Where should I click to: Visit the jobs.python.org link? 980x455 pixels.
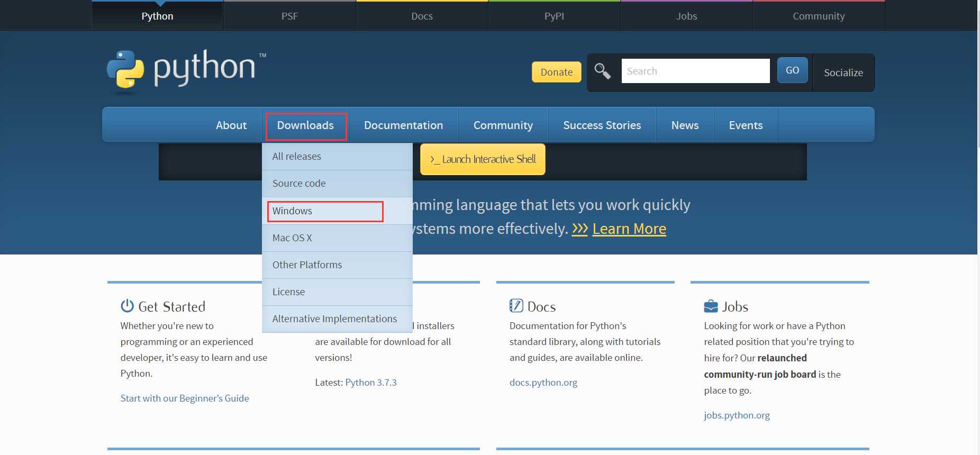point(737,415)
